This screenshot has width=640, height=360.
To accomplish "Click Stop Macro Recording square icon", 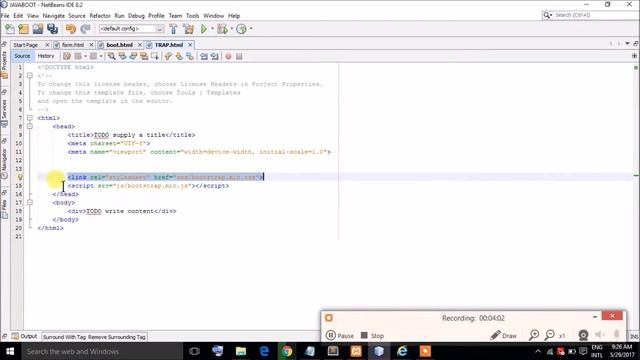I will click(239, 56).
